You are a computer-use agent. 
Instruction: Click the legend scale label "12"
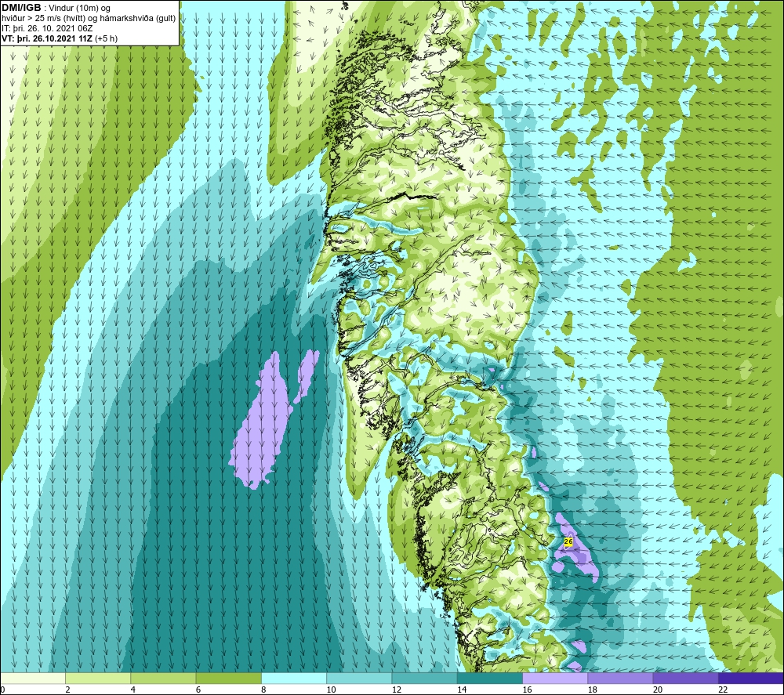(397, 690)
